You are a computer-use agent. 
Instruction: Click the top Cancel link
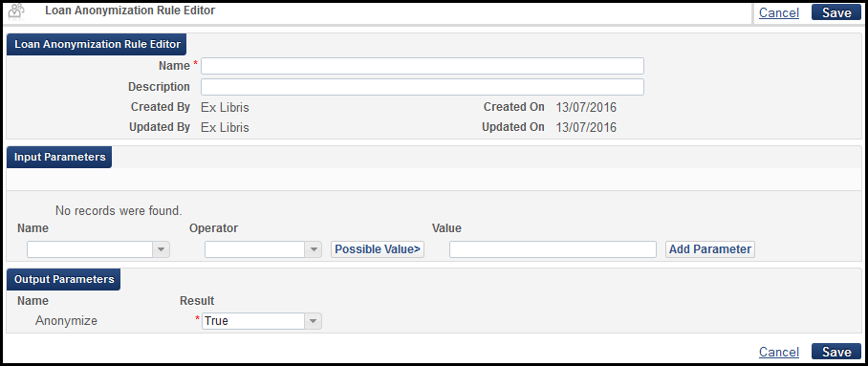tap(779, 12)
